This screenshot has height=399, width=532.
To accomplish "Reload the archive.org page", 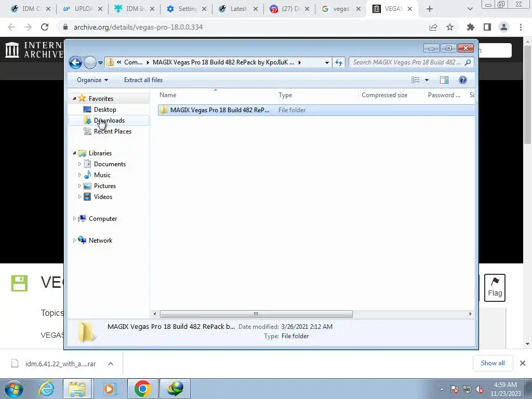I will click(45, 27).
